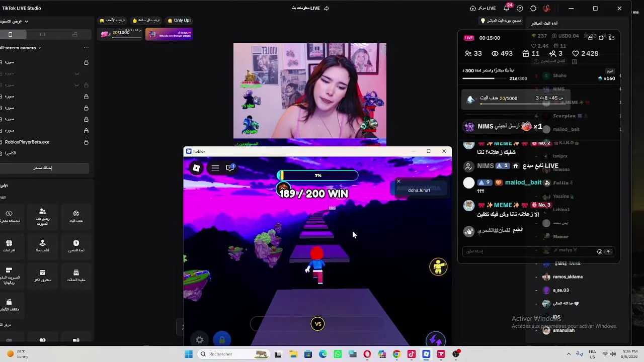Select the 'Only Up!' ranking tab

tap(179, 21)
